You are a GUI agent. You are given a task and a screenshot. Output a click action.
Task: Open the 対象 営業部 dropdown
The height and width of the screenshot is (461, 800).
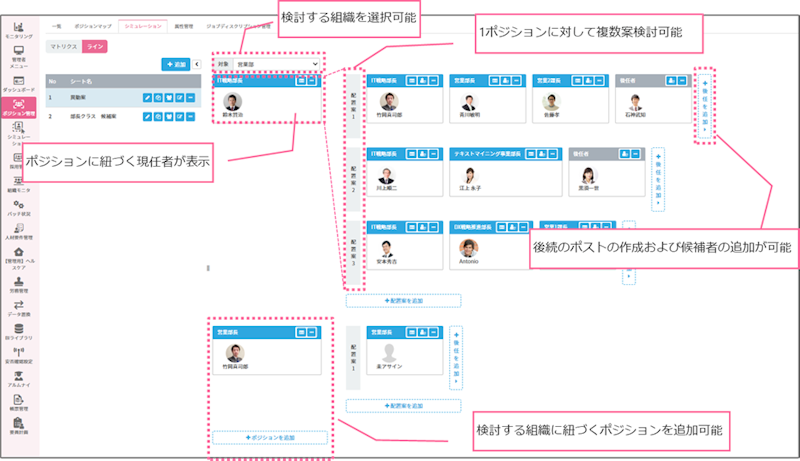coord(277,64)
